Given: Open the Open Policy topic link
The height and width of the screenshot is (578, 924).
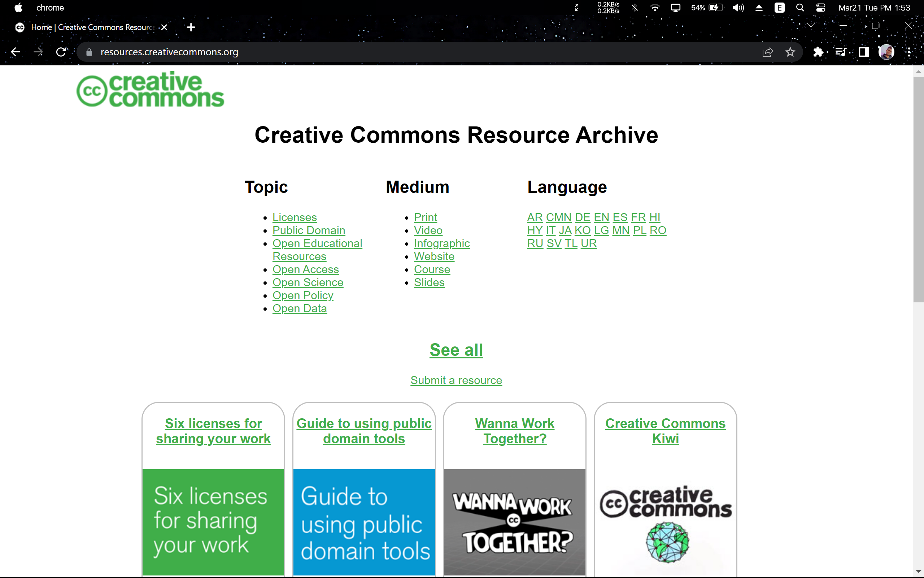Looking at the screenshot, I should [303, 295].
